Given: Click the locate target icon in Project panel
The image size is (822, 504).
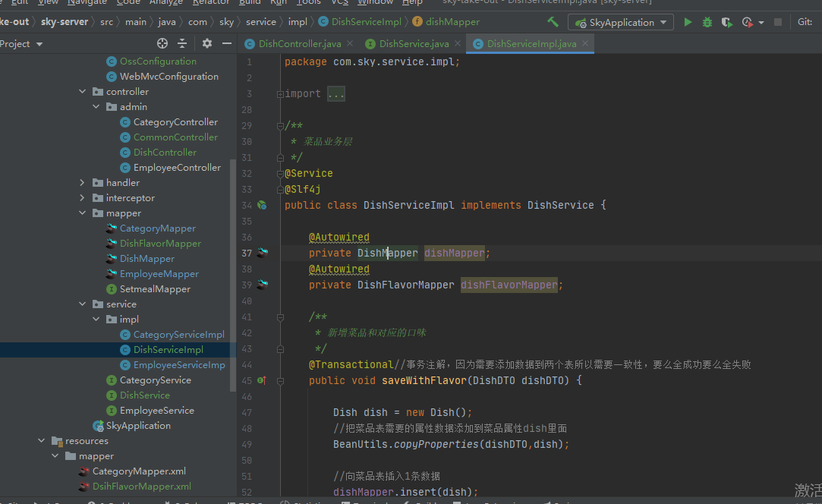Looking at the screenshot, I should point(162,44).
